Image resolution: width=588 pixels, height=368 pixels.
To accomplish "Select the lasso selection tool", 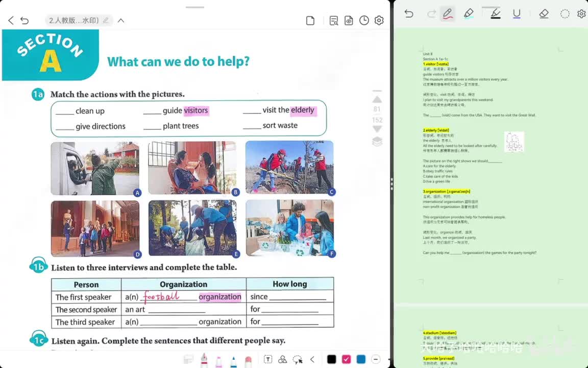I will (298, 359).
